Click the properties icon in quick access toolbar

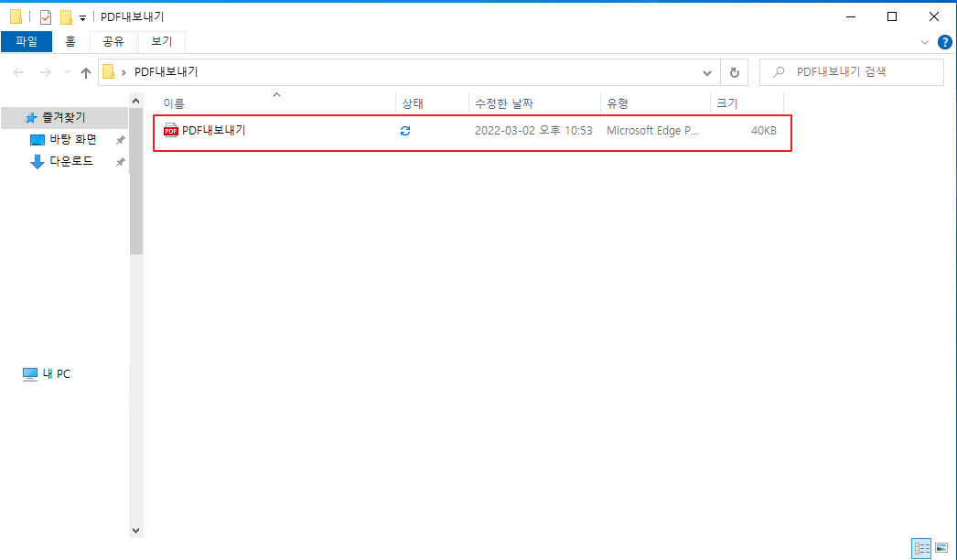pos(45,16)
